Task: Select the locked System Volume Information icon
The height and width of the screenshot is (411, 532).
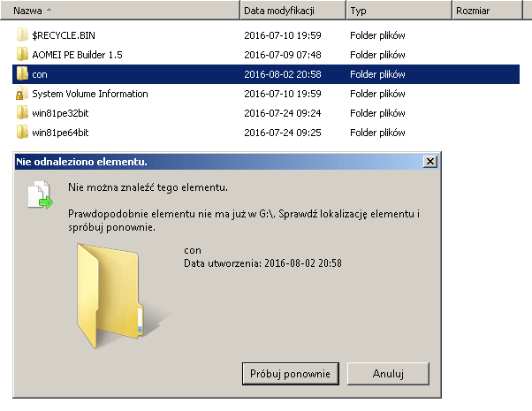Action: coord(22,94)
